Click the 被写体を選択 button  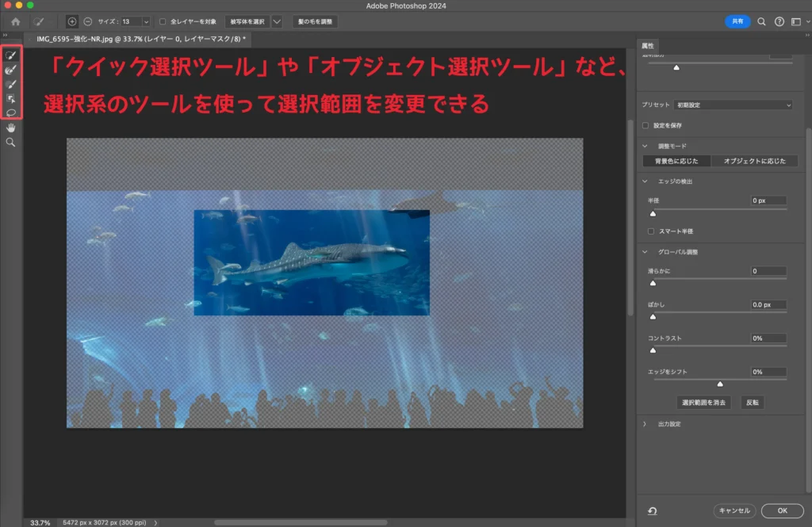click(247, 21)
